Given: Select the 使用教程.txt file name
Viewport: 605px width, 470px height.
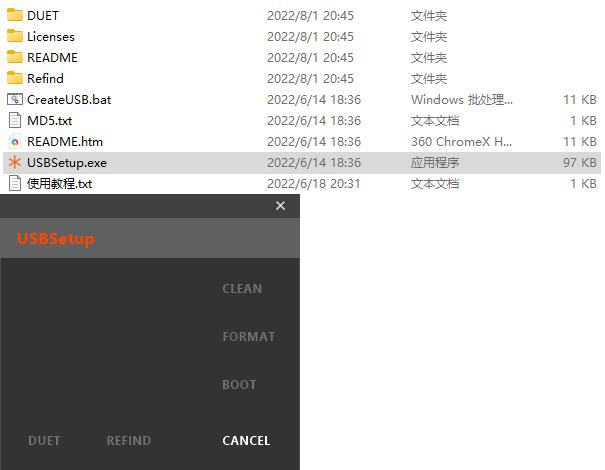Looking at the screenshot, I should pyautogui.click(x=59, y=183).
